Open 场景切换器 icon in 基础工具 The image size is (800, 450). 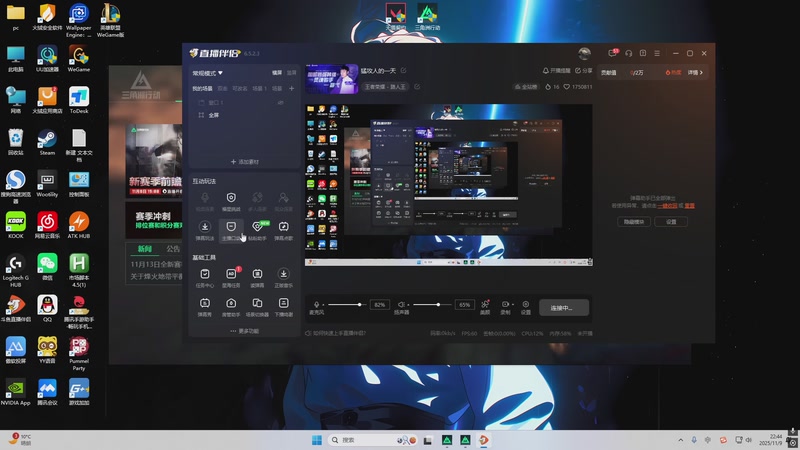tap(258, 307)
